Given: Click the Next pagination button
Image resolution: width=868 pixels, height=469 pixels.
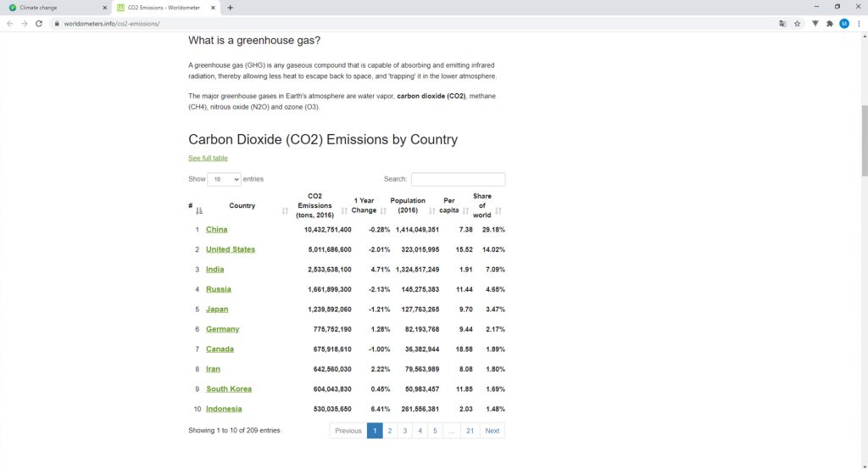Looking at the screenshot, I should [492, 431].
